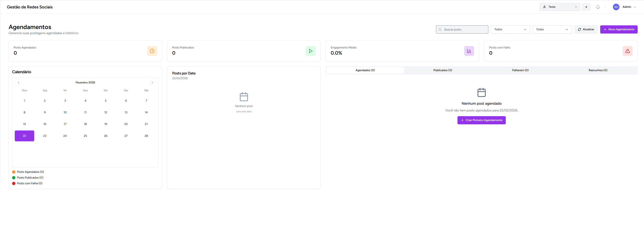Click the AD user avatar

click(x=616, y=7)
